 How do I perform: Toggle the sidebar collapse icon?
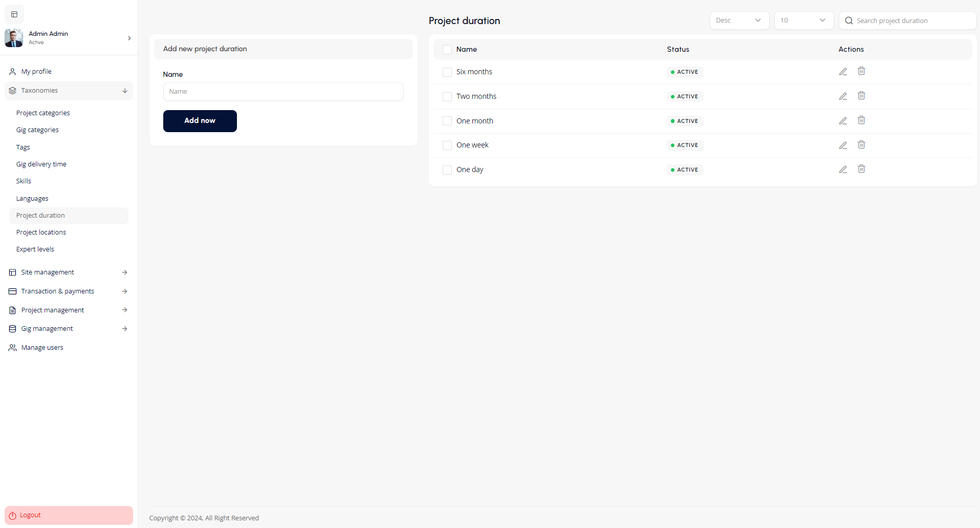coord(14,14)
